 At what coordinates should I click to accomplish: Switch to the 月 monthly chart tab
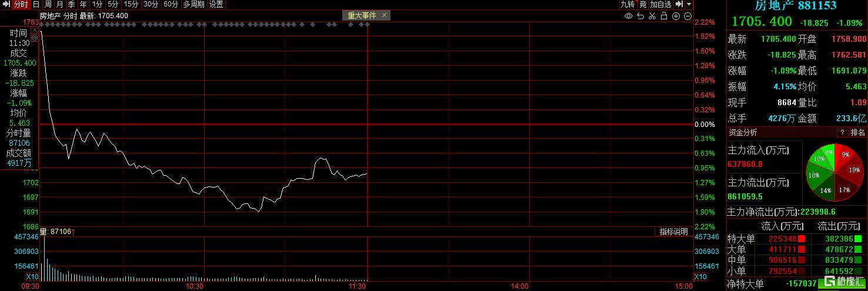click(59, 4)
